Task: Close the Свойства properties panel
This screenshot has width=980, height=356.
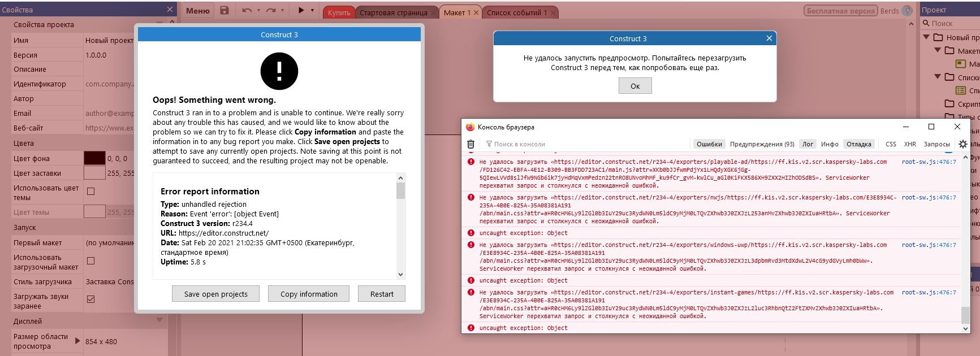Action: tap(170, 10)
